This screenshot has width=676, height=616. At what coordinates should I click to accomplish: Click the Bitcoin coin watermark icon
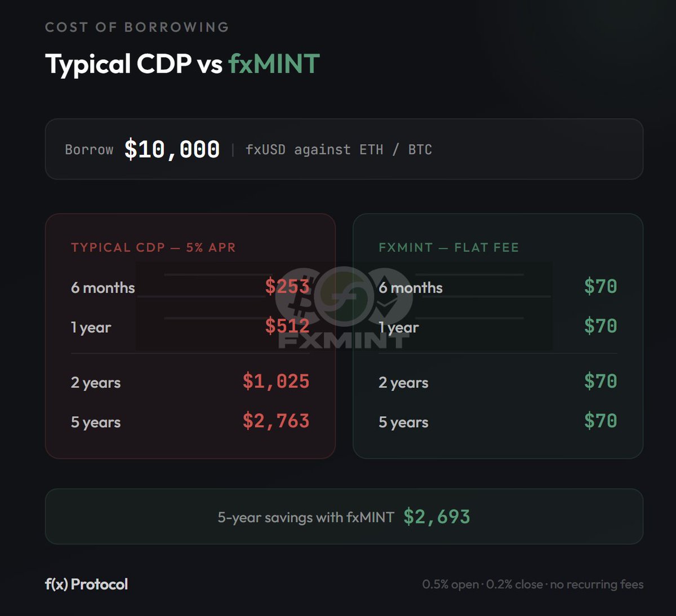[x=297, y=296]
